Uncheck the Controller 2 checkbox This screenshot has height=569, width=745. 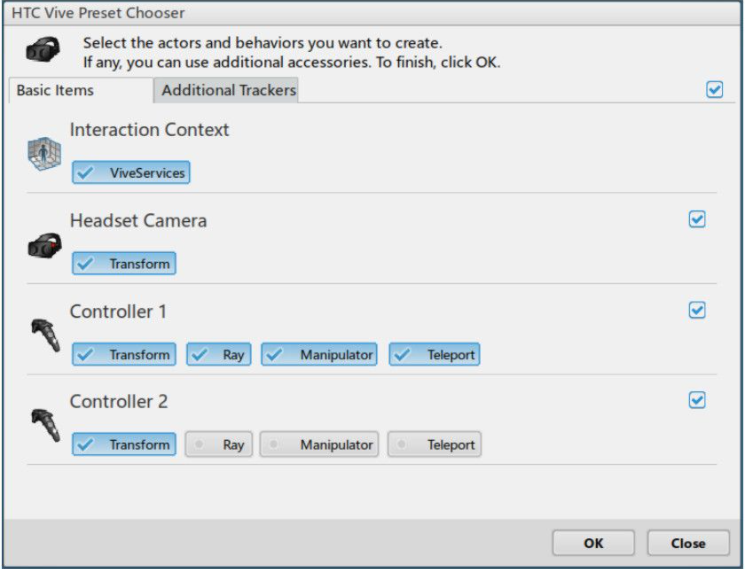(x=698, y=400)
